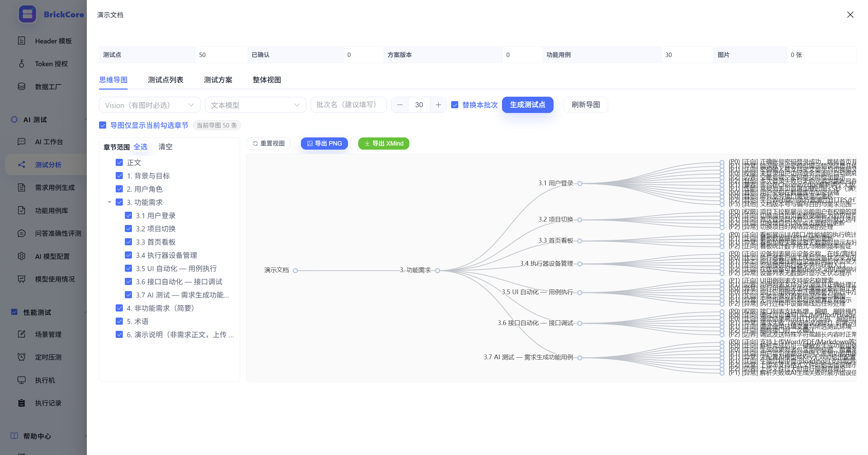This screenshot has height=455, width=868.
Task: Uncheck the 3.1 用户登录 section
Action: point(128,215)
